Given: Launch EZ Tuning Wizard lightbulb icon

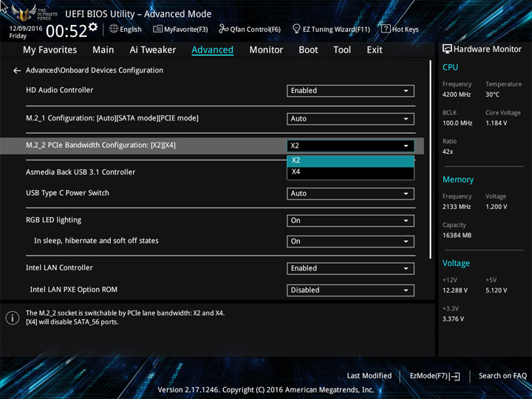Looking at the screenshot, I should (296, 29).
